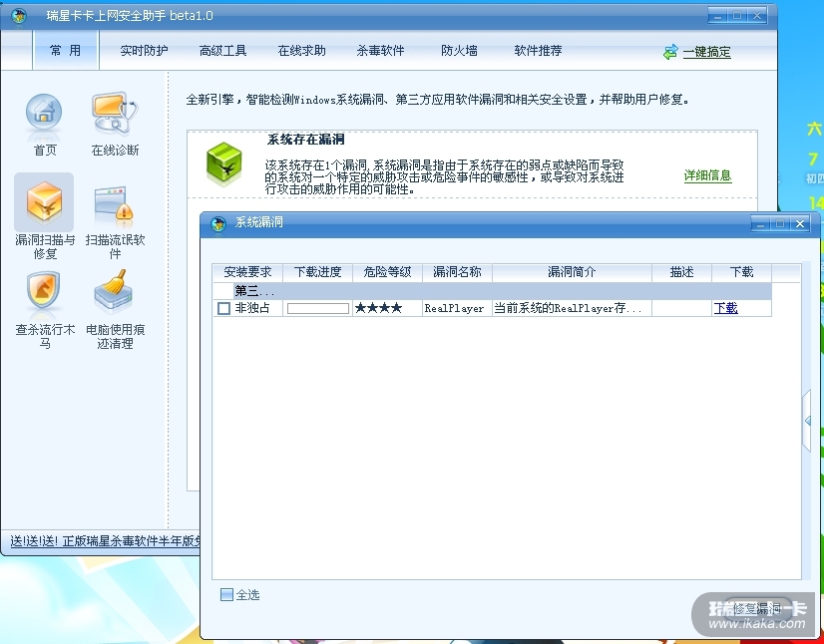Click the 修复漏洞 button
This screenshot has width=824, height=644.
(757, 609)
